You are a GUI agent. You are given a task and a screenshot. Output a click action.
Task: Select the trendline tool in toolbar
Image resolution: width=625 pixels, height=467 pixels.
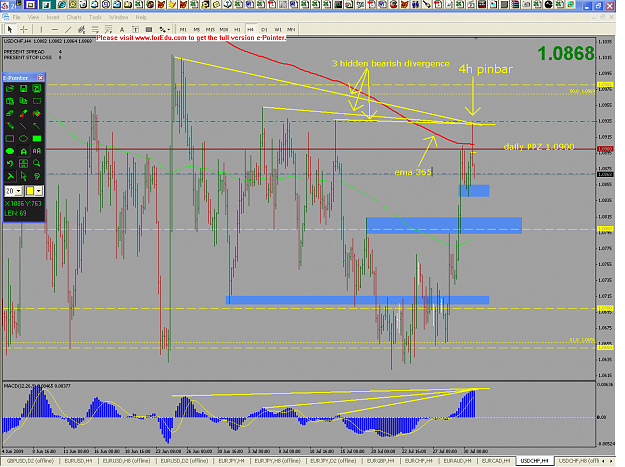(x=68, y=29)
